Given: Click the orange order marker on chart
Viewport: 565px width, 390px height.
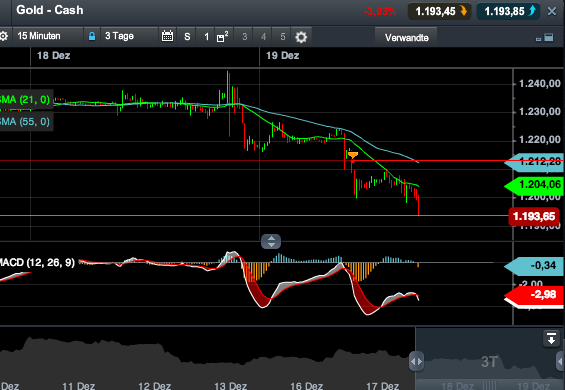Looking at the screenshot, I should pos(353,155).
